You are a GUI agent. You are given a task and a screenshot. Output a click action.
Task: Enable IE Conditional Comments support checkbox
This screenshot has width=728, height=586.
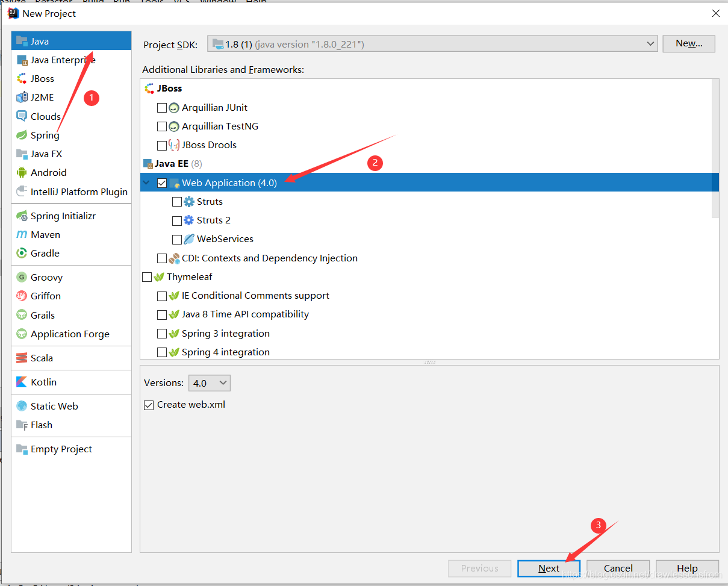[x=161, y=295]
